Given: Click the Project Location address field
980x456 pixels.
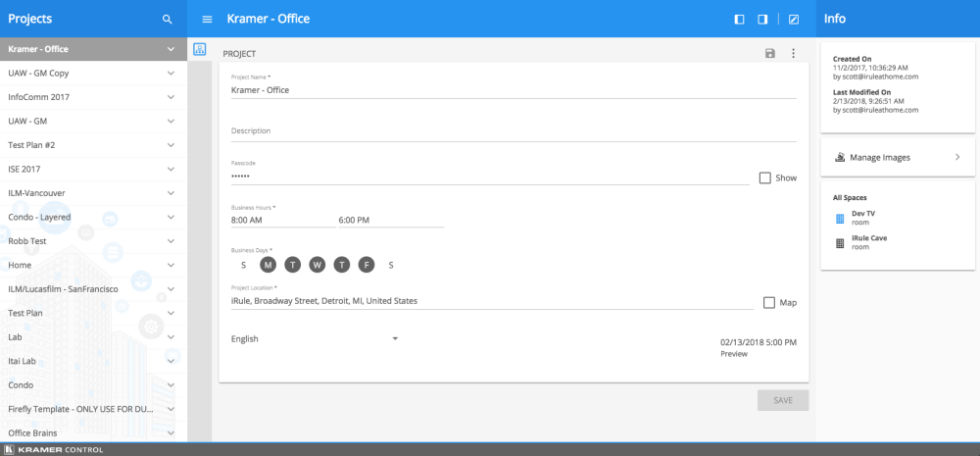Looking at the screenshot, I should pyautogui.click(x=492, y=301).
